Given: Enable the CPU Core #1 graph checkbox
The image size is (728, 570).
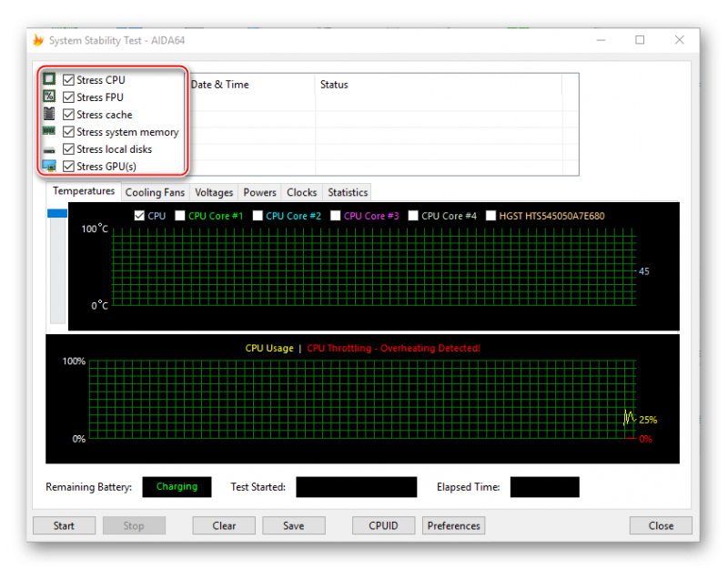Looking at the screenshot, I should 179,216.
